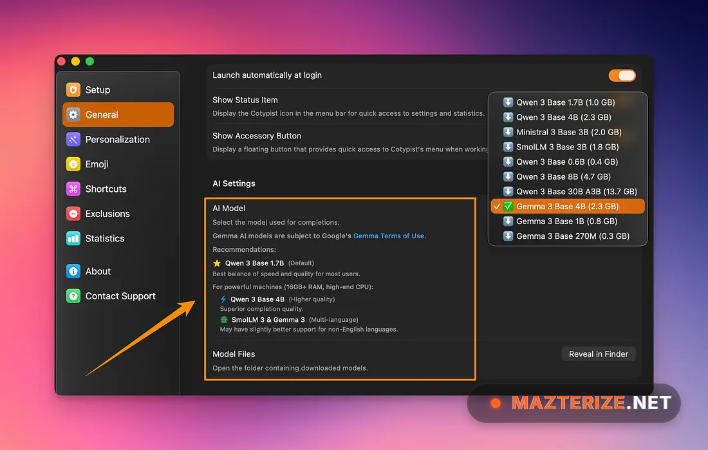Click lightning bolt icon beside Qwen 3 Base 4B
708x450 pixels.
pos(223,299)
